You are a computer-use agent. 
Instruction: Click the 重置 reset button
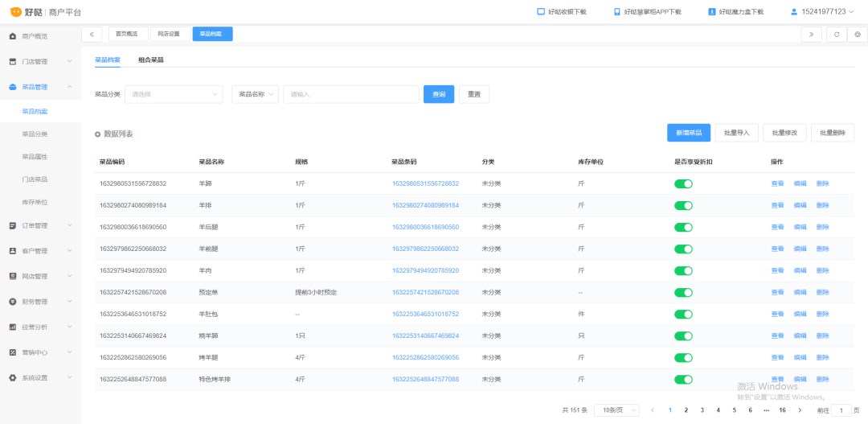[x=474, y=94]
